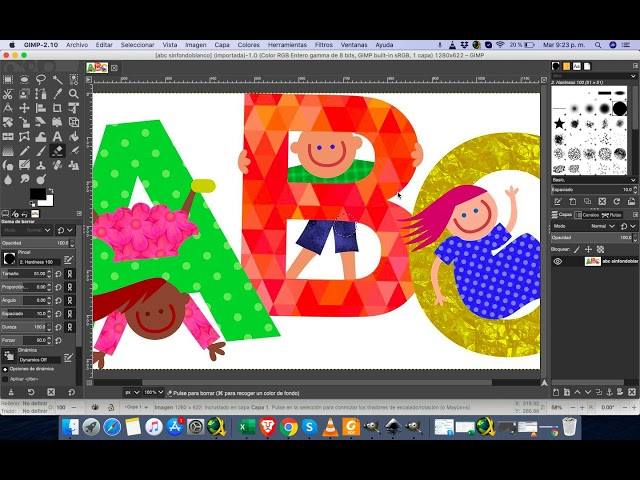Click the black foreground color swatch
This screenshot has height=480, width=640.
(37, 195)
